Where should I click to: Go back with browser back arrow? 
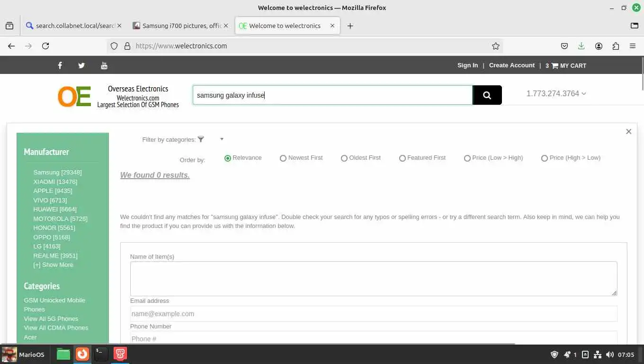point(11,46)
